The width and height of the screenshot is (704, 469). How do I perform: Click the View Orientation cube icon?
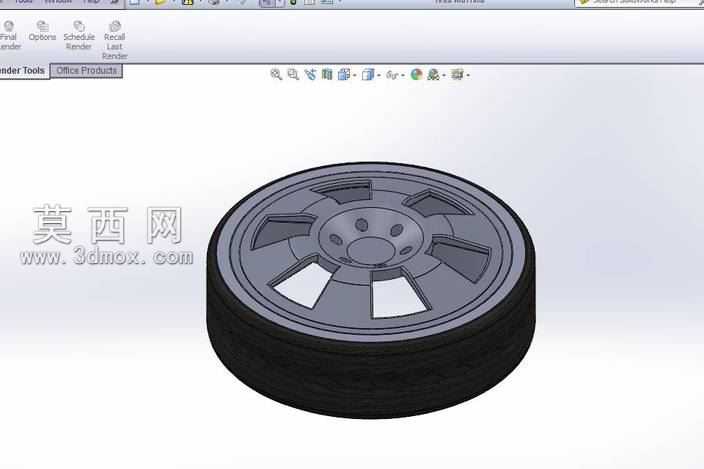[344, 75]
